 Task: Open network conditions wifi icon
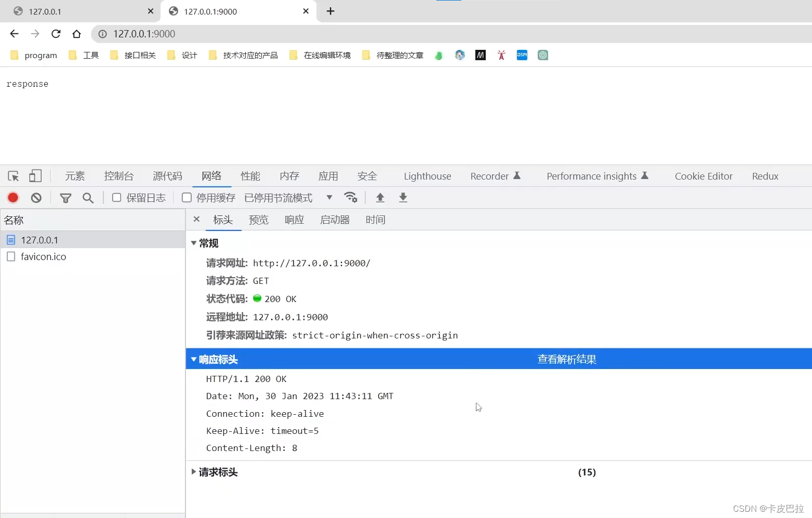pyautogui.click(x=351, y=197)
